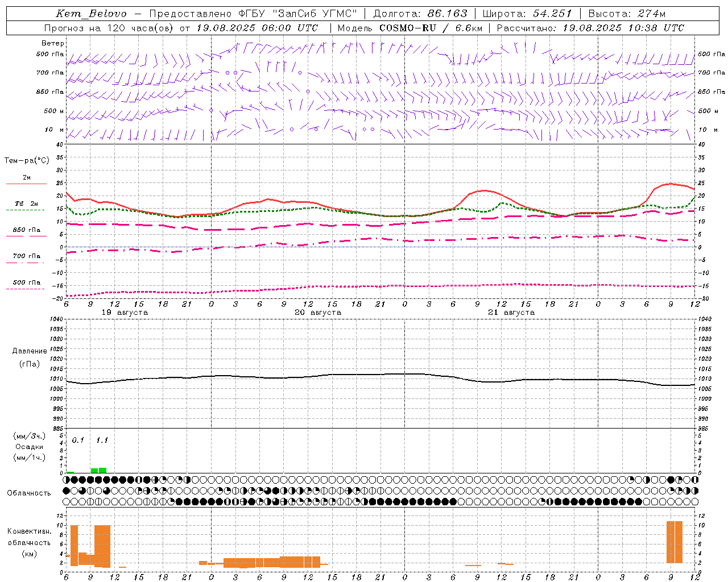Click the 'Давление' pressure label

(30, 351)
